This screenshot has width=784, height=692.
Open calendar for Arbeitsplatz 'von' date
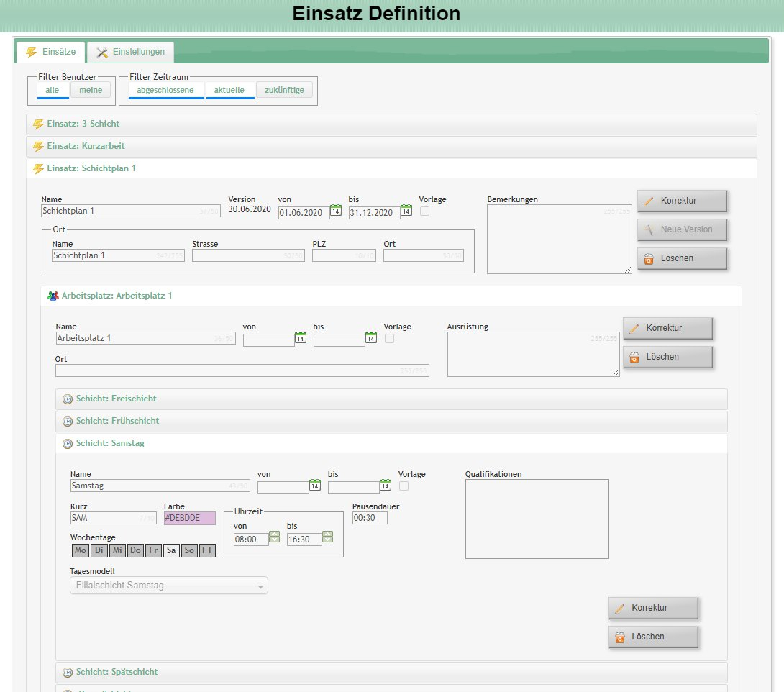click(301, 338)
